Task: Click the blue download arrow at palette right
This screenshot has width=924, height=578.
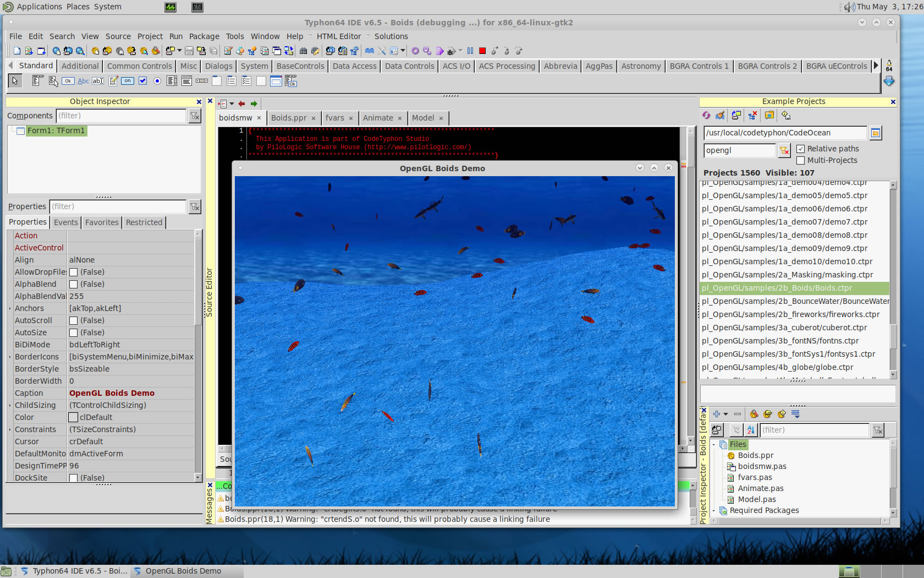Action: pos(889,81)
